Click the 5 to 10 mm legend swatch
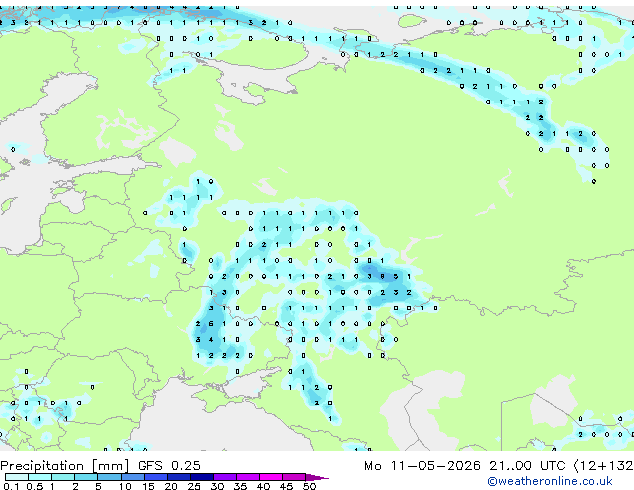 (109, 477)
